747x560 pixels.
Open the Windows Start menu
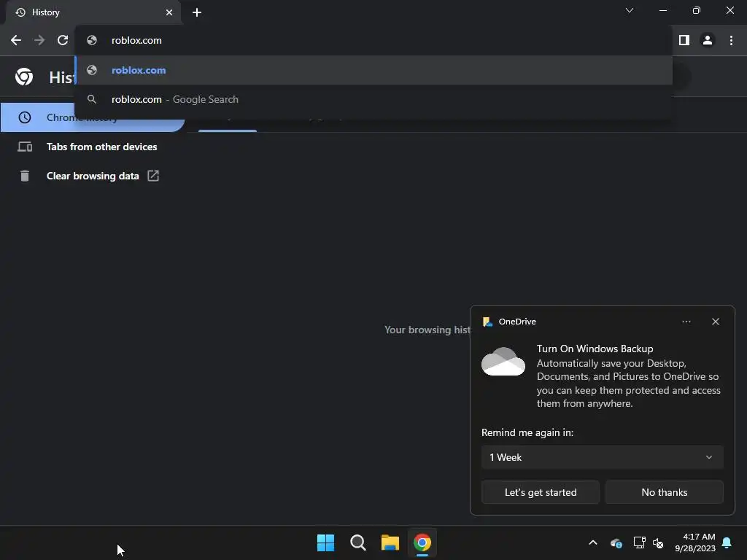pyautogui.click(x=326, y=542)
